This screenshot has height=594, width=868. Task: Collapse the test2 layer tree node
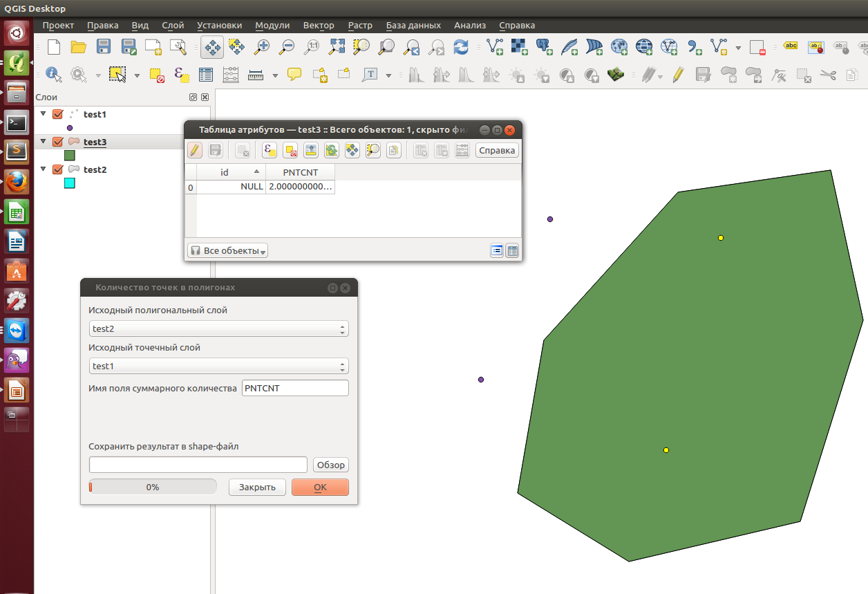click(x=44, y=169)
